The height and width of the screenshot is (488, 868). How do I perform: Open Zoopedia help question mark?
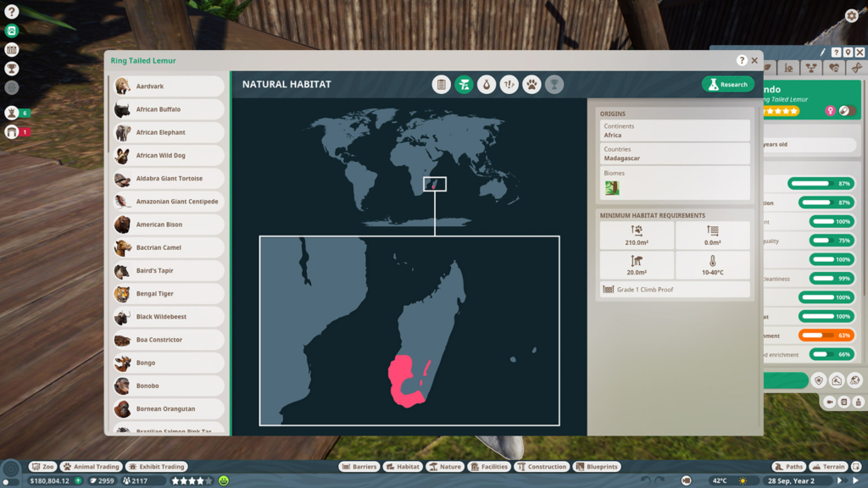tap(742, 60)
